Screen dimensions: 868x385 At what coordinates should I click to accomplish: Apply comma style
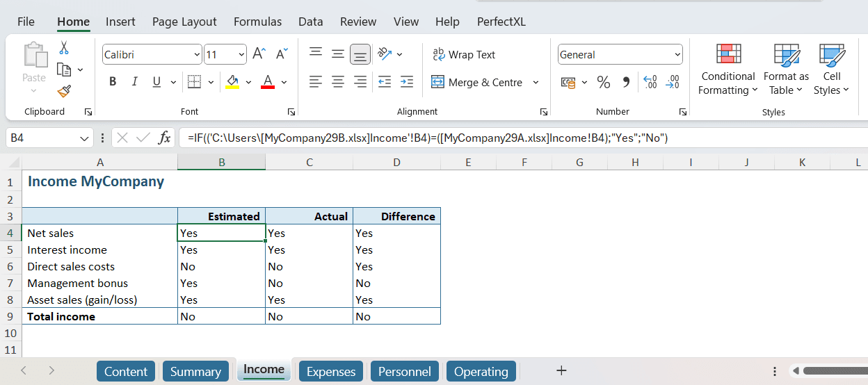coord(626,82)
